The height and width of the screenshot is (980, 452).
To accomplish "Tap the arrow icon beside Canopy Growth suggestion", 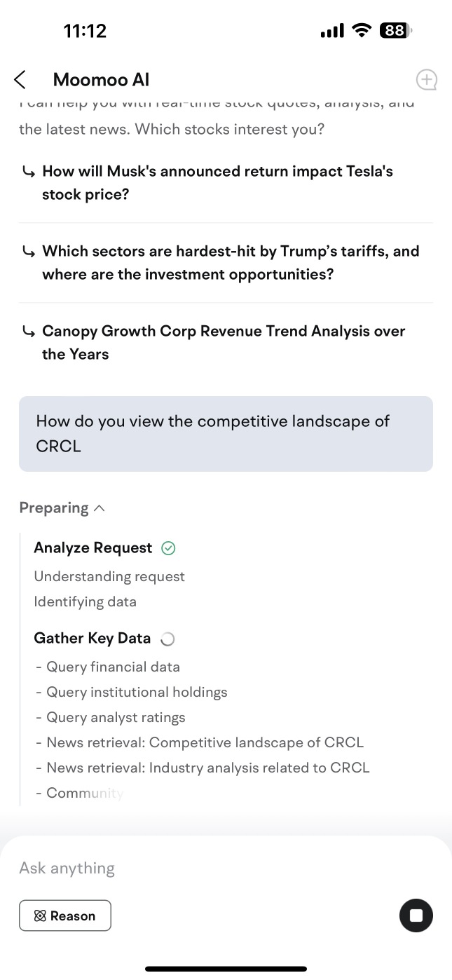I will coord(28,332).
